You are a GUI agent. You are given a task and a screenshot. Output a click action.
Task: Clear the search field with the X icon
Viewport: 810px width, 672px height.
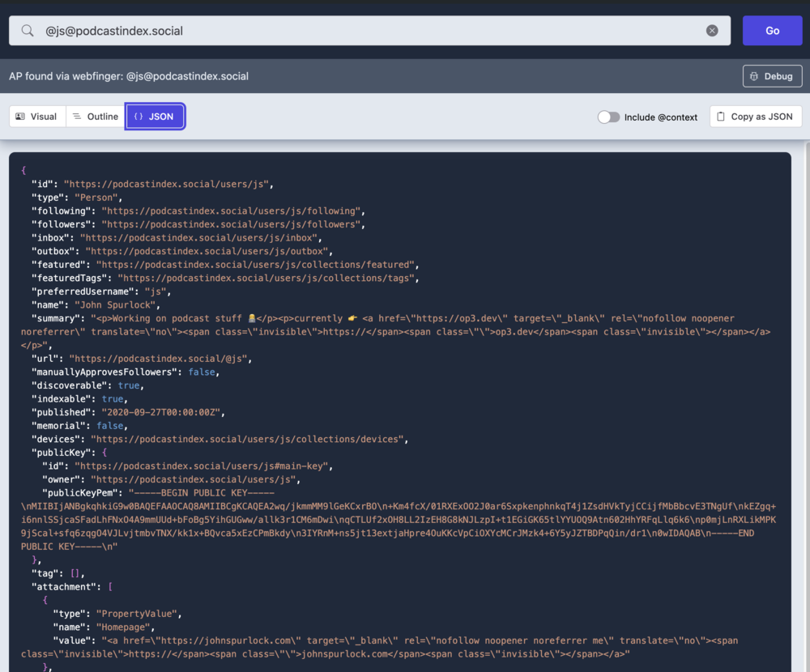tap(712, 31)
